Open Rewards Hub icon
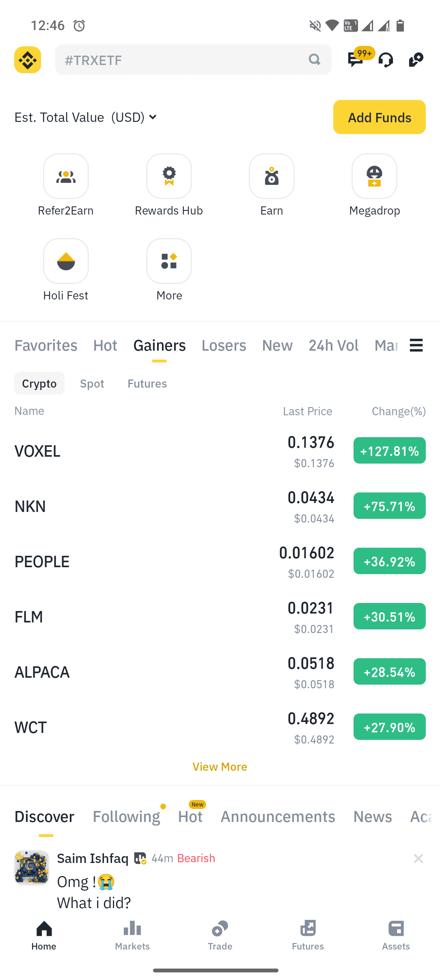This screenshot has width=440, height=980. (x=169, y=176)
